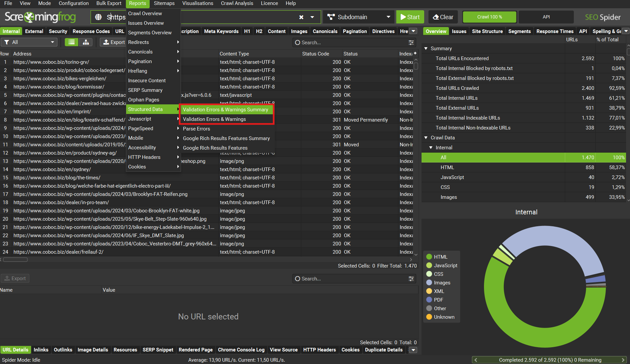Viewport: 630px width, 364px height.
Task: Click the HTML legend color dot
Action: [x=429, y=257]
